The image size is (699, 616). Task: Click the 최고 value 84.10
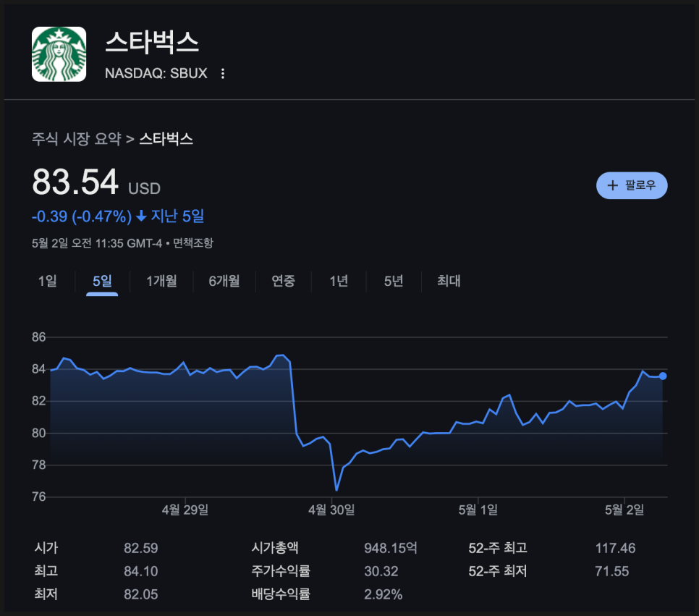pos(141,571)
